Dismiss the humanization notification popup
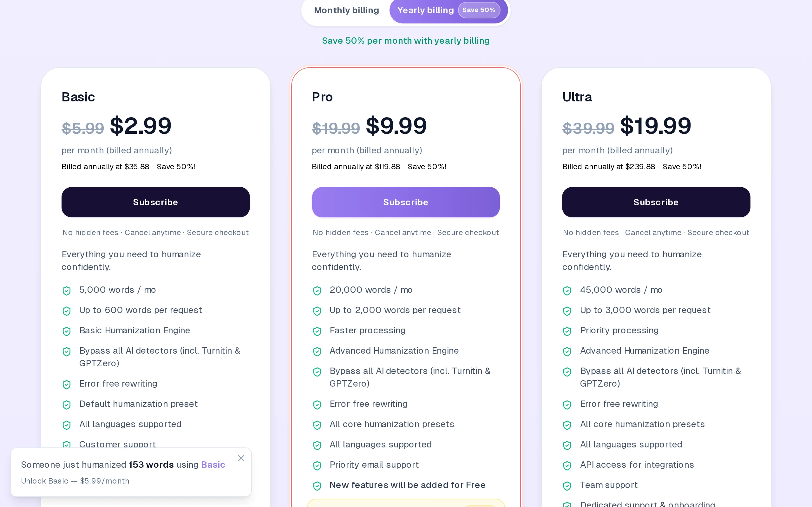Image resolution: width=812 pixels, height=507 pixels. (x=241, y=458)
